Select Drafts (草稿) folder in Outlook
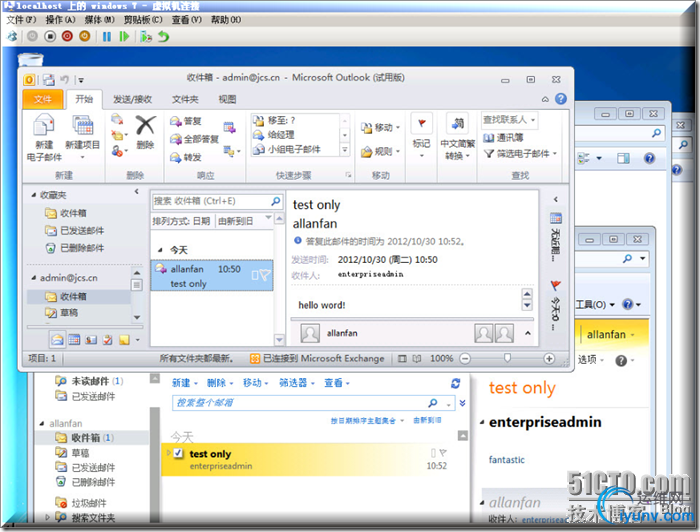Image resolution: width=700 pixels, height=532 pixels. click(69, 313)
